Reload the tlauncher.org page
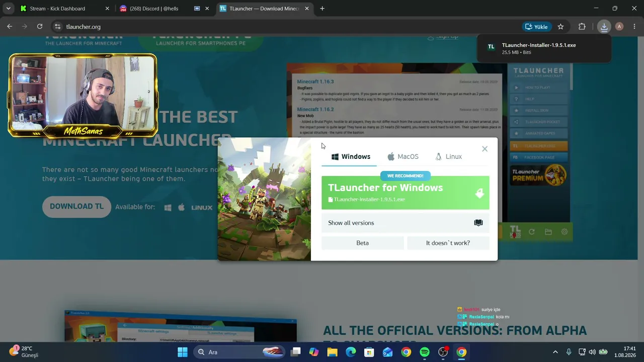 40,27
